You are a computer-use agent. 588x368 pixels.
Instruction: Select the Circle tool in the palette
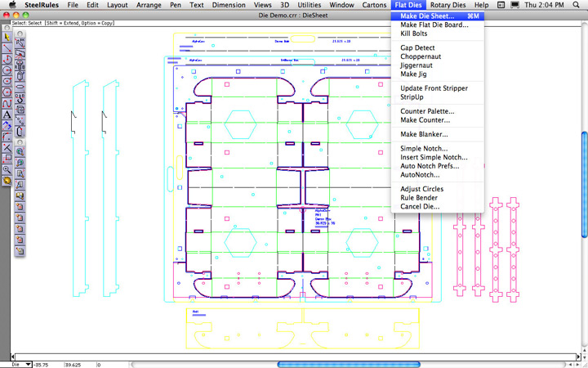[x=7, y=70]
